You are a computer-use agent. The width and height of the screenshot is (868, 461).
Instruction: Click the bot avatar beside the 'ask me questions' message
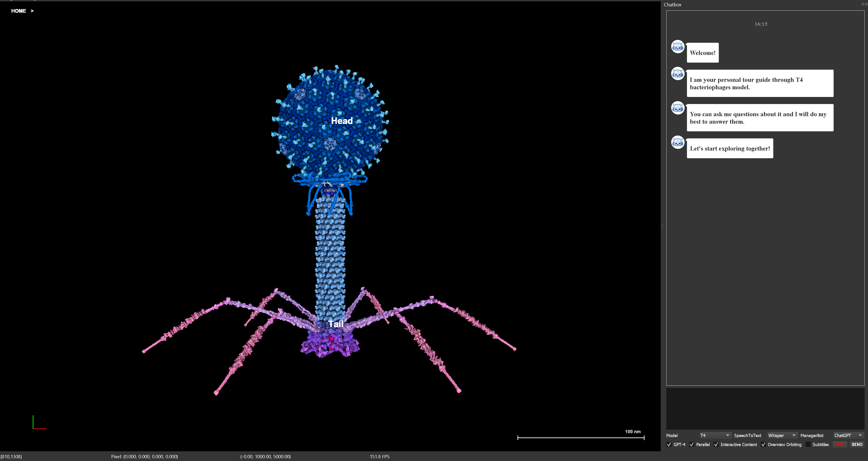678,108
